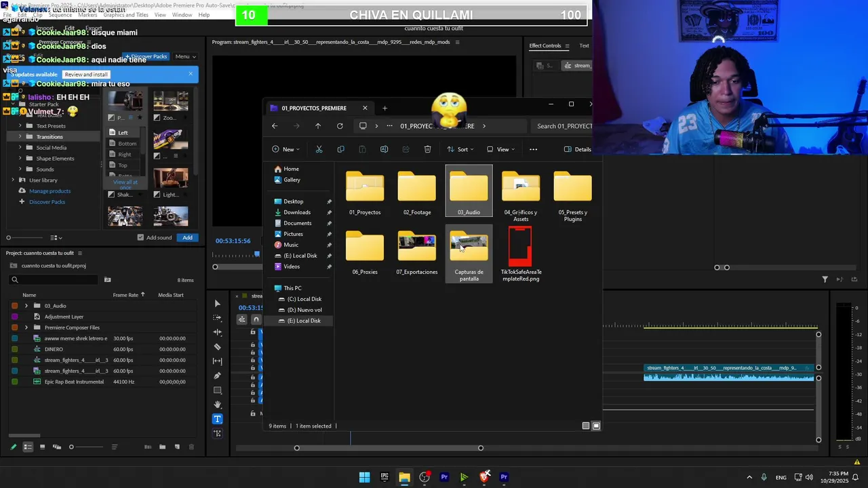Select the Track Select Forward tool
Image resolution: width=868 pixels, height=488 pixels.
(217, 318)
